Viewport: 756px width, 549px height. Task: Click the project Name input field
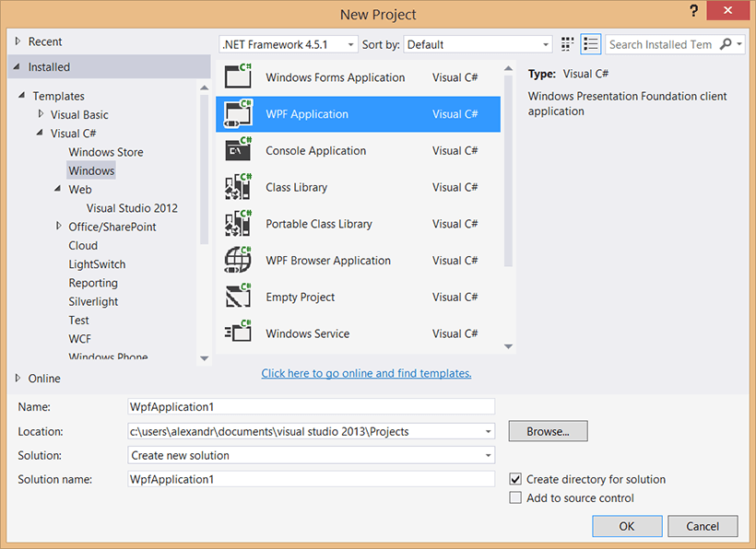(311, 406)
